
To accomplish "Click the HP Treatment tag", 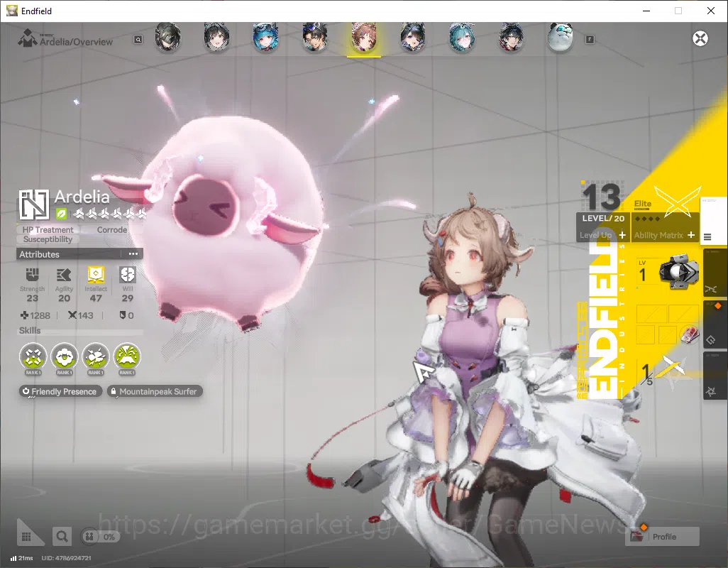I will tap(48, 230).
